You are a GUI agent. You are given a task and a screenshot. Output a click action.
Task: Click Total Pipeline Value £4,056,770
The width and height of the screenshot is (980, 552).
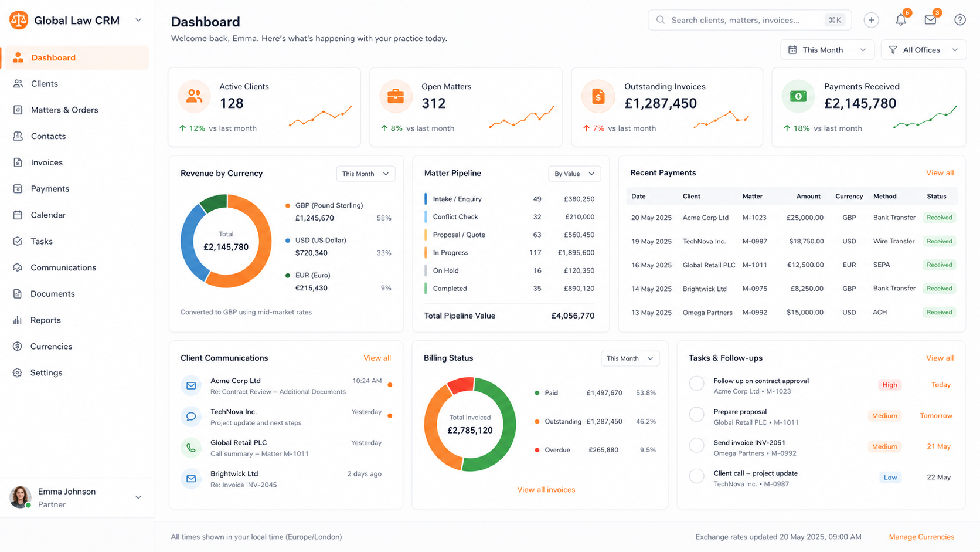click(509, 316)
